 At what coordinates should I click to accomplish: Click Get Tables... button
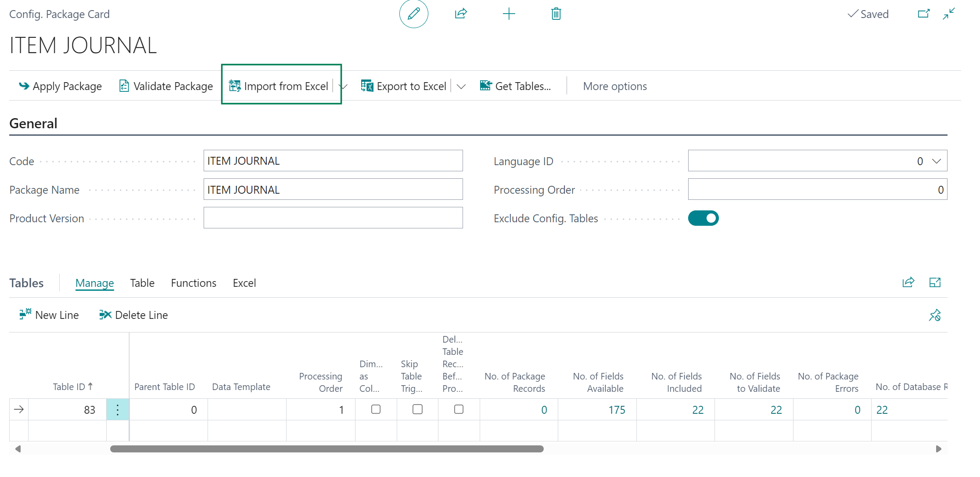coord(515,87)
